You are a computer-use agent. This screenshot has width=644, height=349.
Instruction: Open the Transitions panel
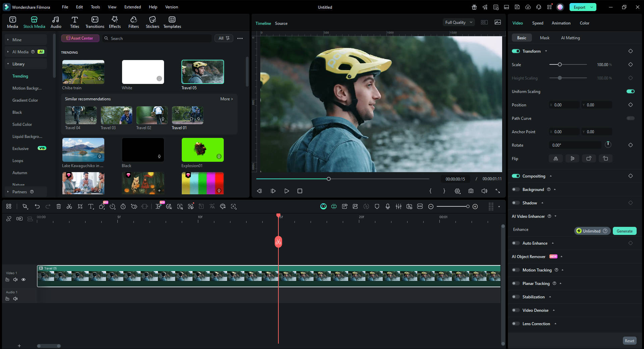(95, 22)
